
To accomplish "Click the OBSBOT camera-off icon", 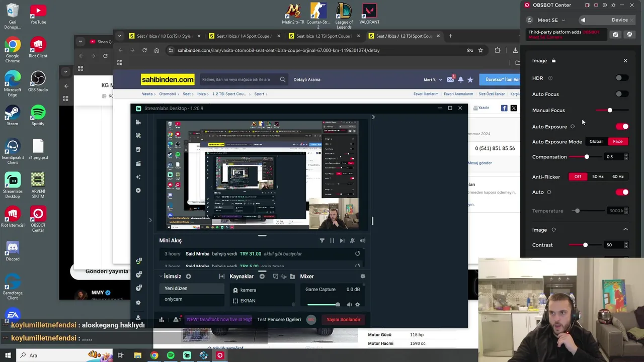I will [x=629, y=35].
